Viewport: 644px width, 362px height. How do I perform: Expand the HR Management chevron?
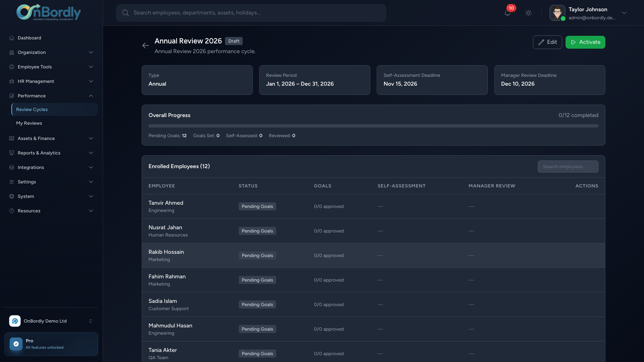pyautogui.click(x=91, y=81)
